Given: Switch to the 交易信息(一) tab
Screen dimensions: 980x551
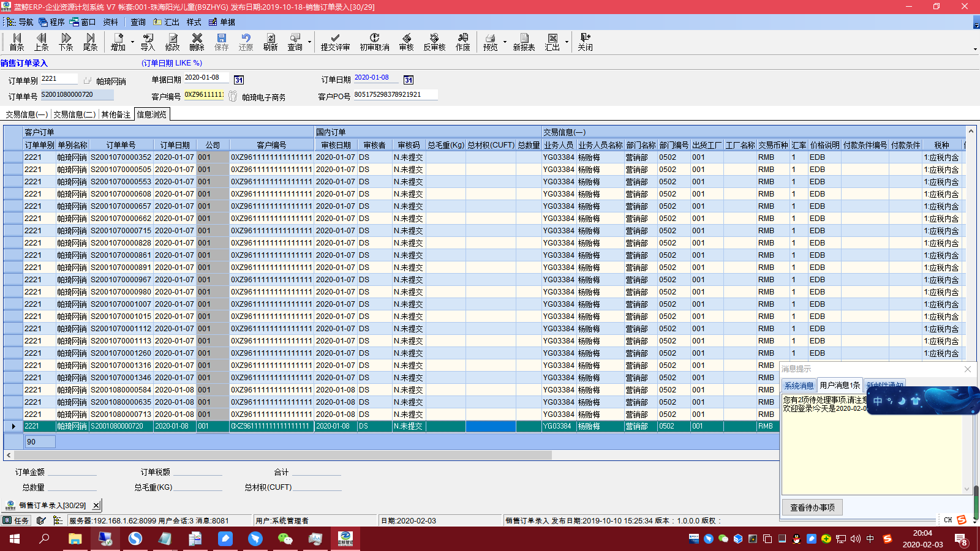Looking at the screenshot, I should [x=26, y=114].
